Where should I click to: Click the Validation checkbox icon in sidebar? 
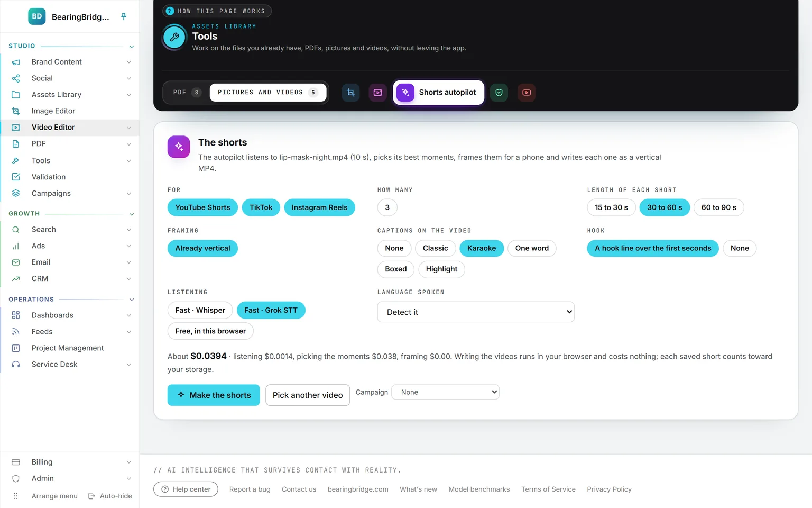tap(16, 177)
